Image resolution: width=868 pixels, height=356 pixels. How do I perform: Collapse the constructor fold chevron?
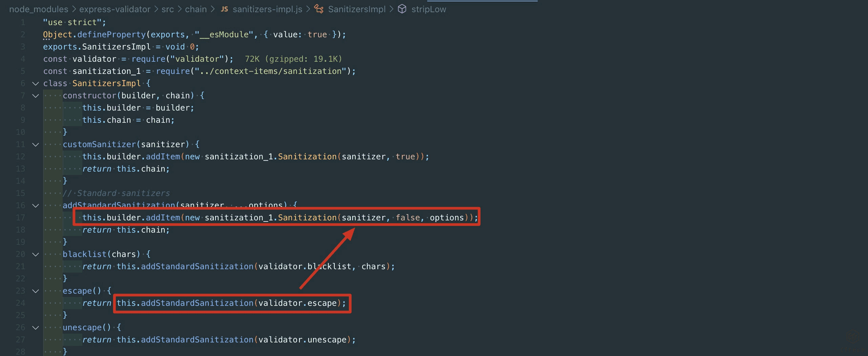pos(36,96)
